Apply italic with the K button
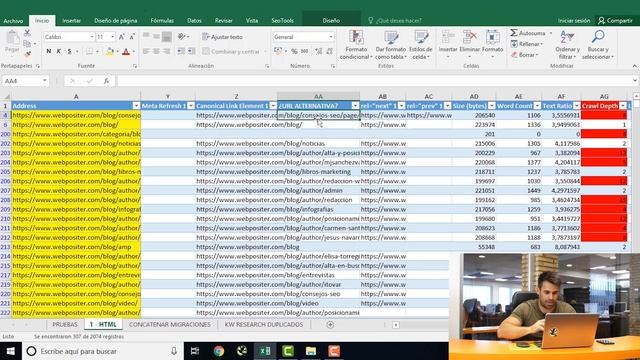Screen dimensions: 640x360 point(59,51)
